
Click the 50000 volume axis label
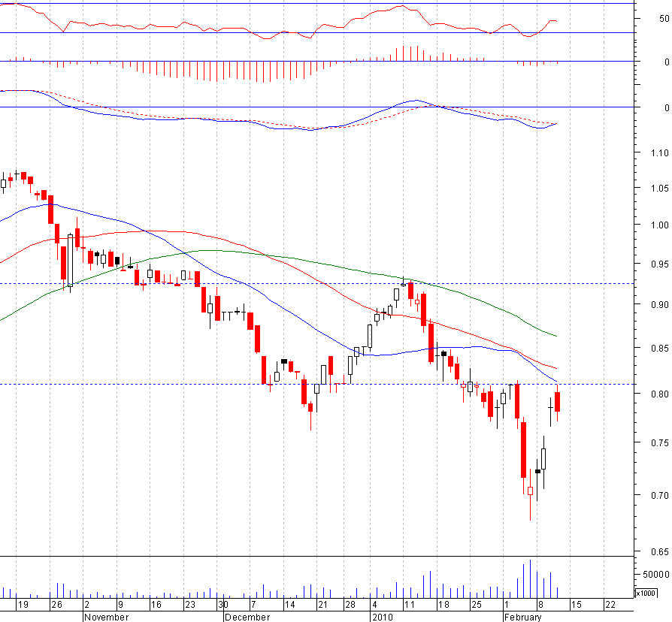click(x=656, y=575)
